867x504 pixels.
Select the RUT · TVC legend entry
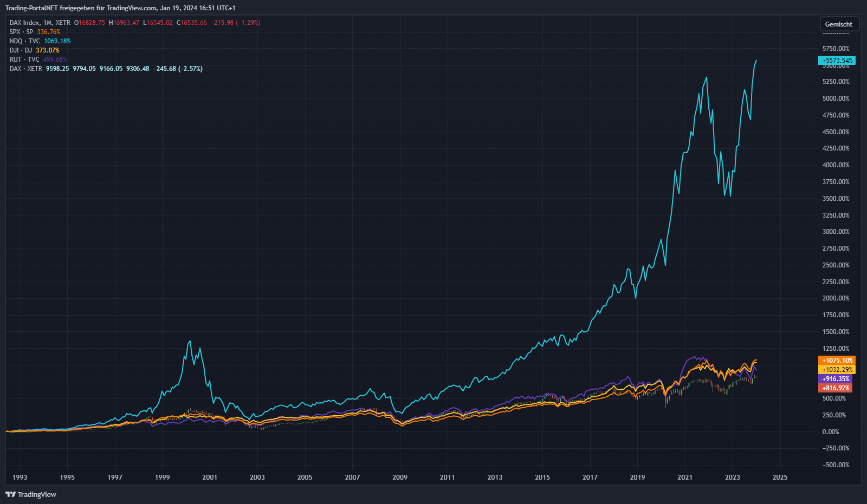coord(24,60)
